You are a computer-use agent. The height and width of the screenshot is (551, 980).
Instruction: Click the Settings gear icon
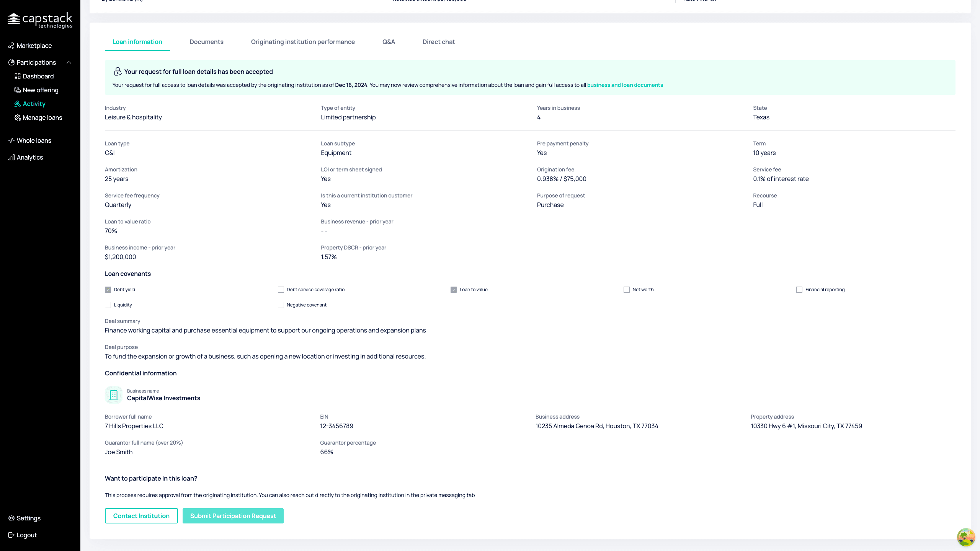point(11,518)
